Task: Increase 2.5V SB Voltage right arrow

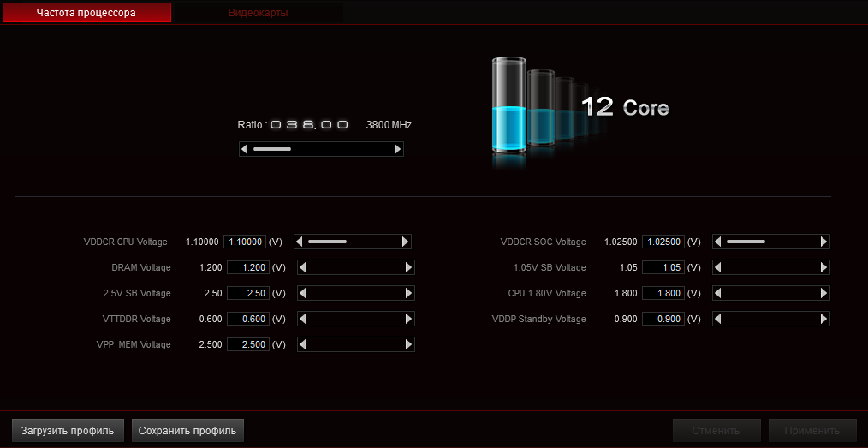Action: [408, 293]
